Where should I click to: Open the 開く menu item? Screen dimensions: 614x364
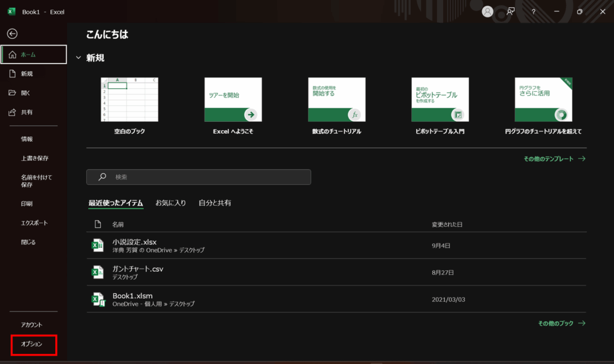click(x=25, y=93)
